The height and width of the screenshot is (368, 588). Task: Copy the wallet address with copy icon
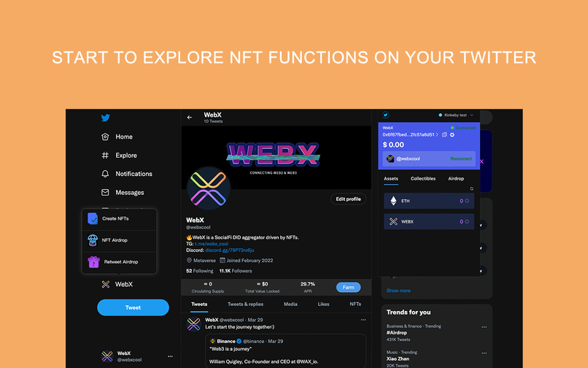point(444,134)
